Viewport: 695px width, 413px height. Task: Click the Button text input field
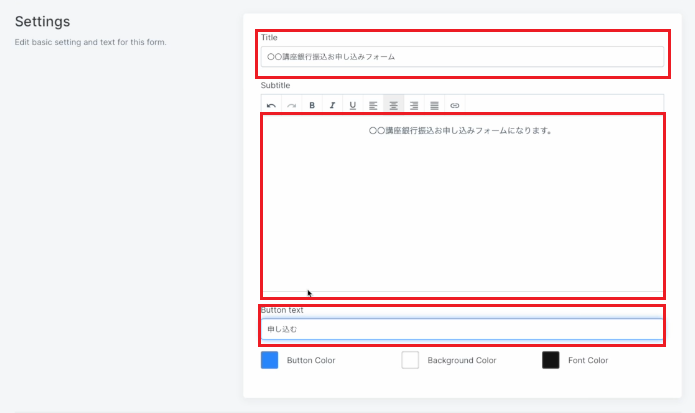pyautogui.click(x=462, y=329)
